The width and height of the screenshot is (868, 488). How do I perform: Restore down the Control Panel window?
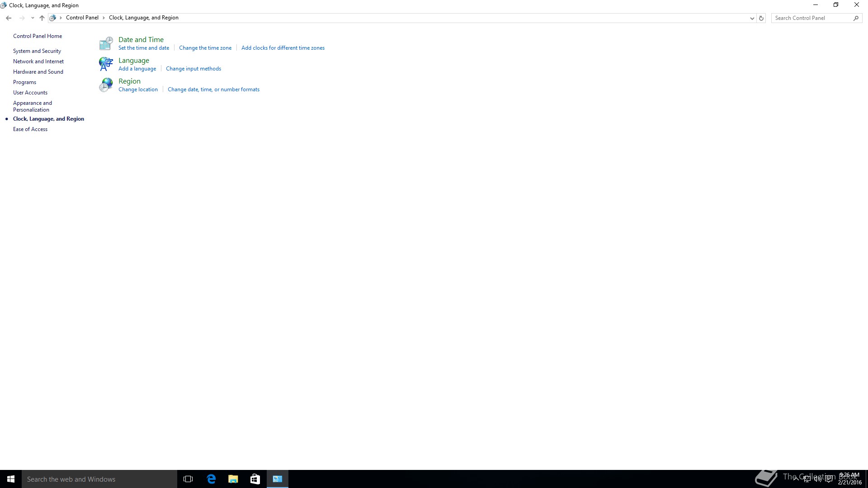coord(836,5)
